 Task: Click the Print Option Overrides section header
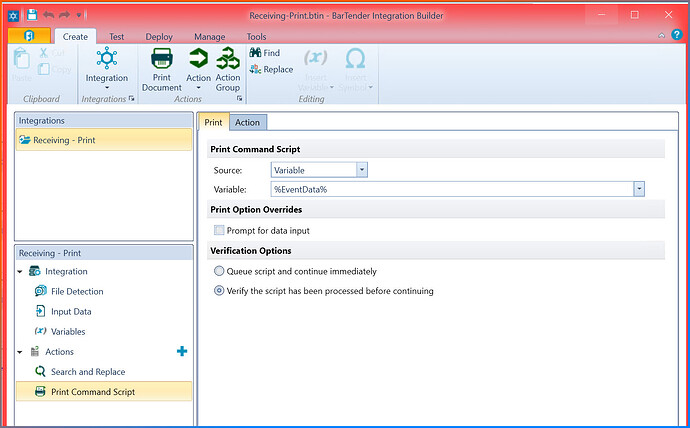coord(436,209)
